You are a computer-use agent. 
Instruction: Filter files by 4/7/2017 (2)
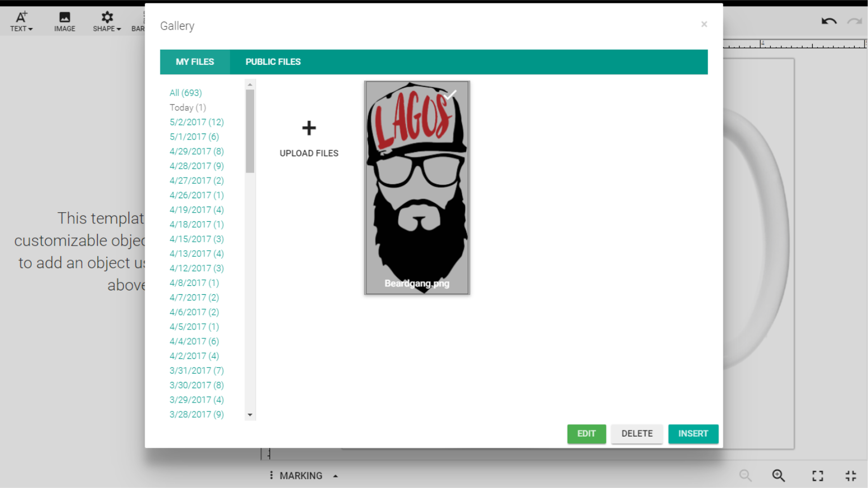pyautogui.click(x=194, y=298)
